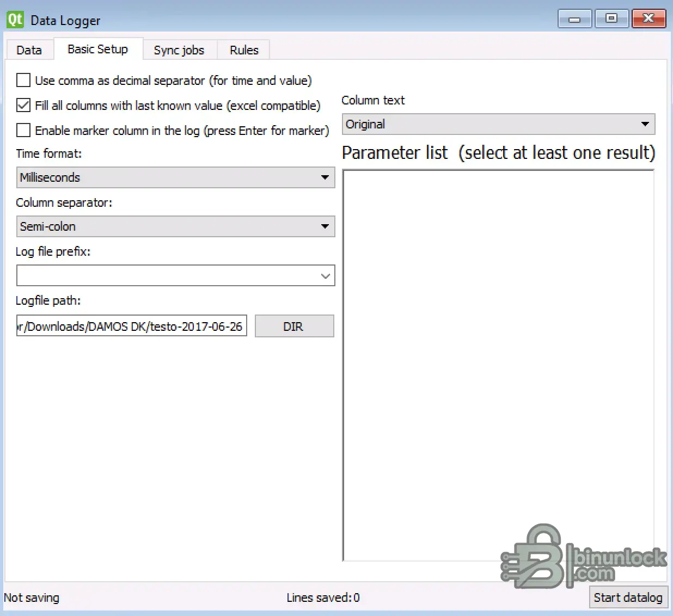Click the Qt logo icon in title bar
The image size is (673, 616).
[x=15, y=20]
